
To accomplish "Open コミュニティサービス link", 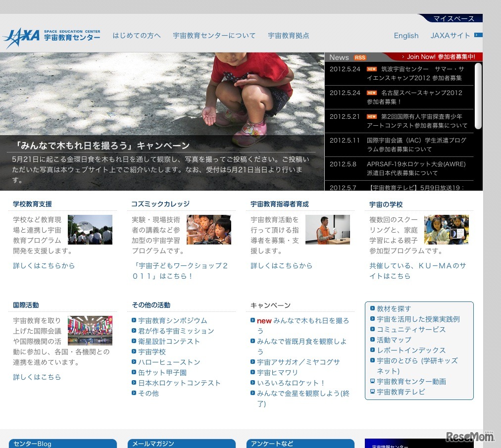I will pyautogui.click(x=411, y=329).
